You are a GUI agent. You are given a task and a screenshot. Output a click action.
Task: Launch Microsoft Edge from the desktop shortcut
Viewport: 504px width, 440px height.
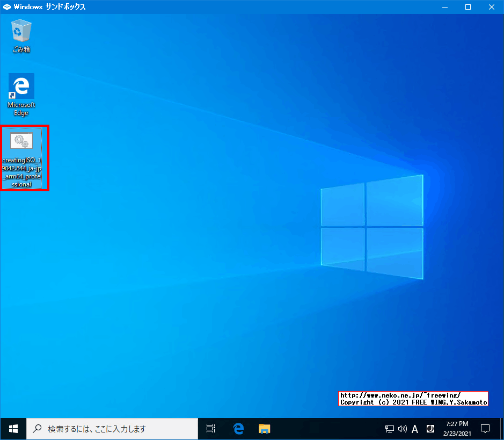coord(20,89)
